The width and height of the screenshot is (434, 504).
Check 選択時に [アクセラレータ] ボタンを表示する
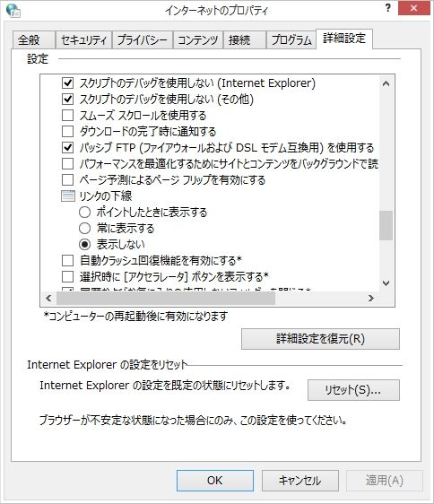[67, 276]
